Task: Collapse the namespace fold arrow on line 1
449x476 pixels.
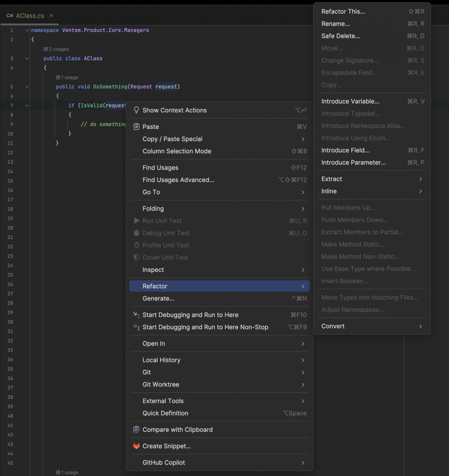Action: click(x=27, y=30)
